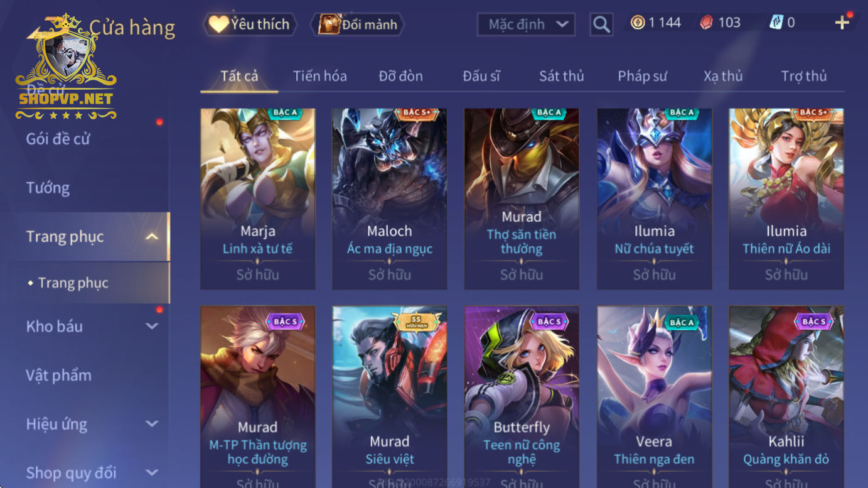Viewport: 868px width, 488px height.
Task: Click the red ruby currency icon
Action: point(706,23)
